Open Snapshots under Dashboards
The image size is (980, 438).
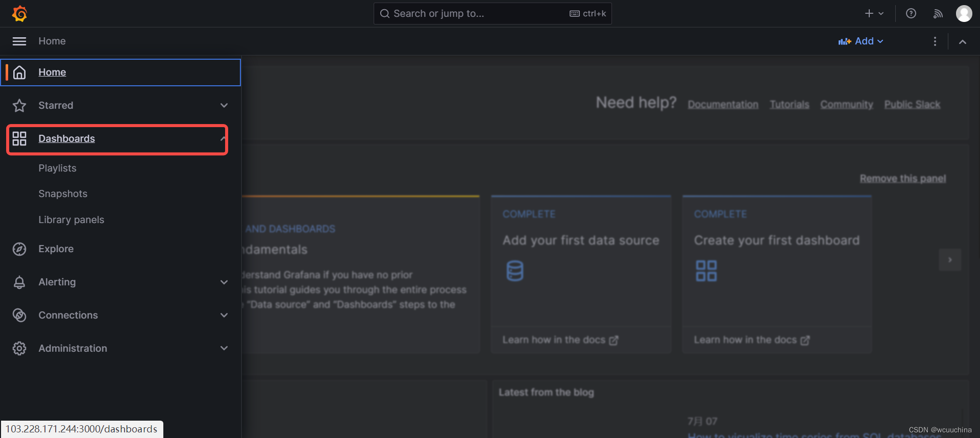[63, 194]
